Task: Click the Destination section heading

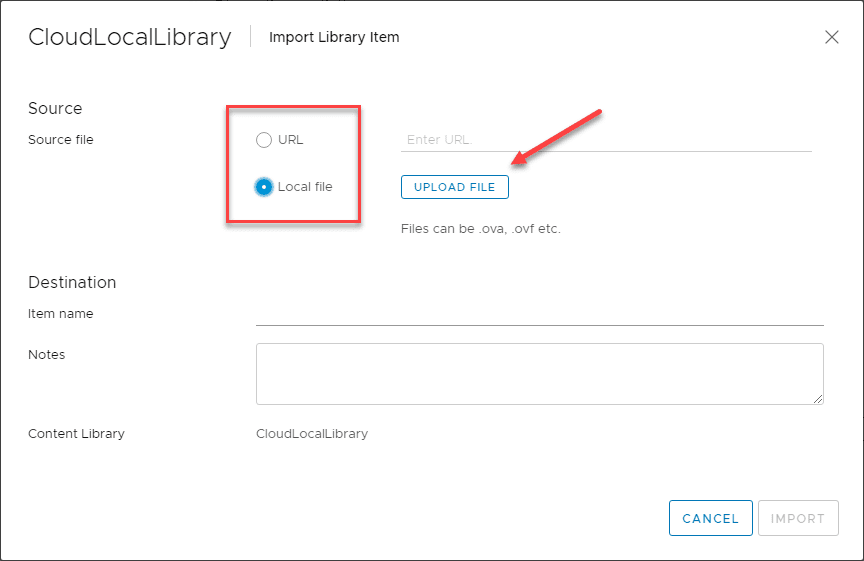Action: [72, 282]
